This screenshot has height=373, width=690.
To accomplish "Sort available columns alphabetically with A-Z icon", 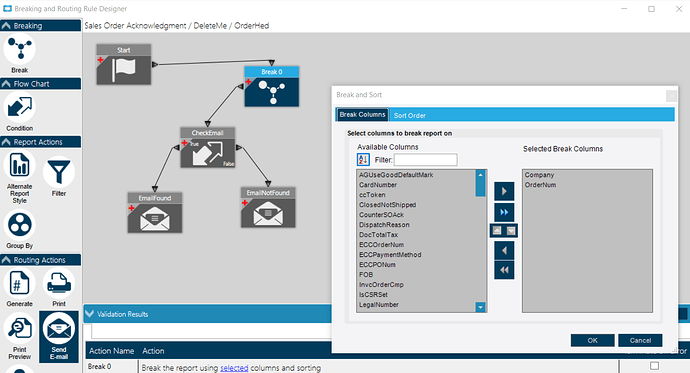I will coord(363,159).
